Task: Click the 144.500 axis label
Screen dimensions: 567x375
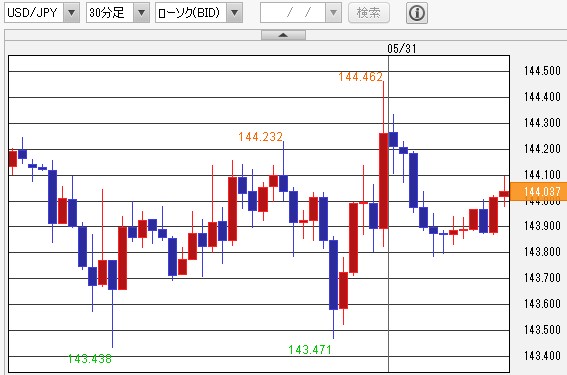Action: [542, 71]
